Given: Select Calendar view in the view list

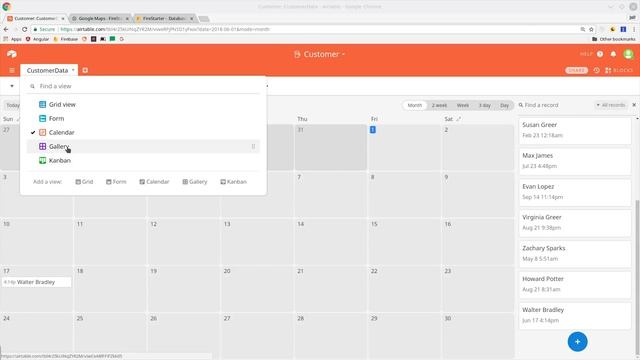Looking at the screenshot, I should tap(143, 132).
